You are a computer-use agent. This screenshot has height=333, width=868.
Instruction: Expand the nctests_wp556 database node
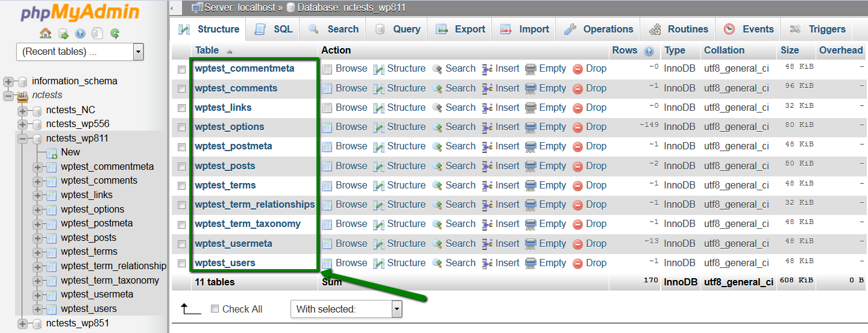point(23,124)
